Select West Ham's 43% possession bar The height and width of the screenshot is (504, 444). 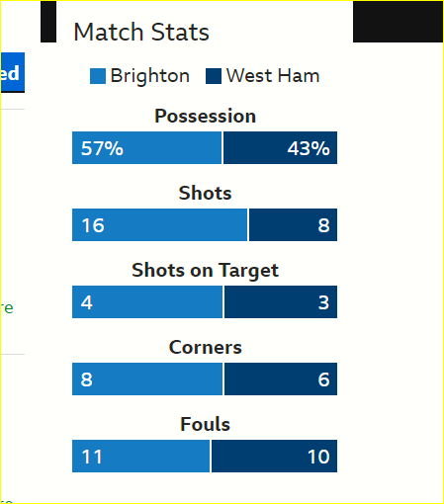coord(280,147)
